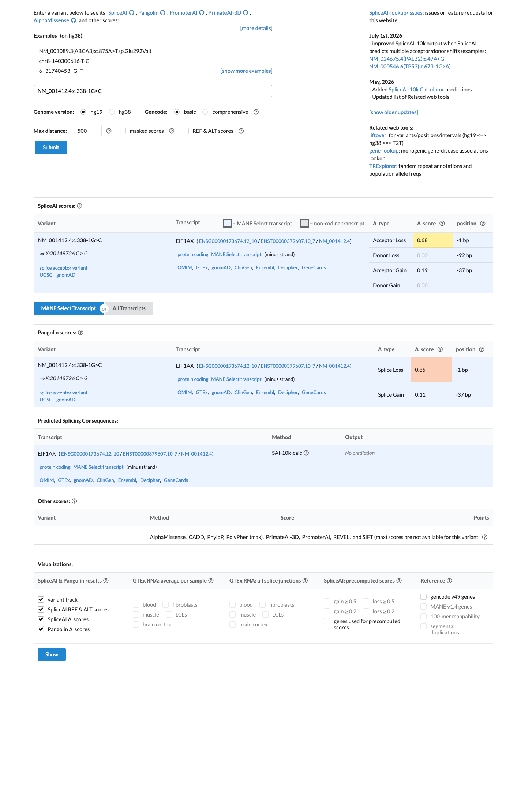Click help icon beside SAI-10k-calc method

tap(306, 453)
